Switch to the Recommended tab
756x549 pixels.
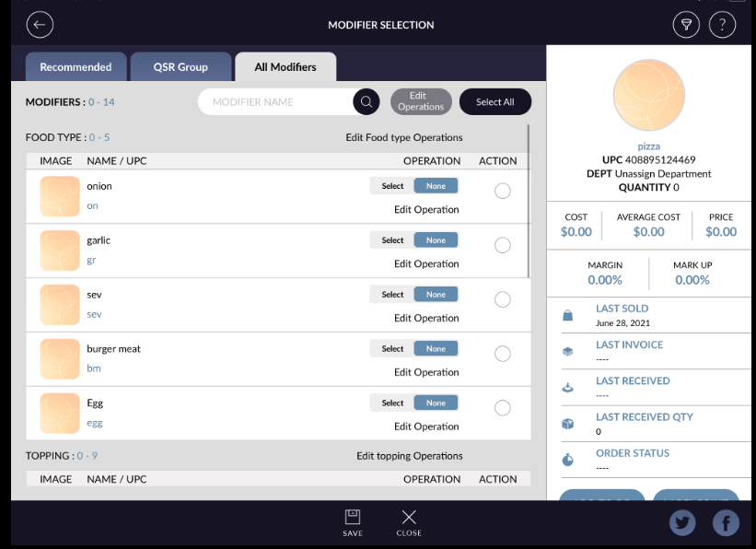pos(76,67)
